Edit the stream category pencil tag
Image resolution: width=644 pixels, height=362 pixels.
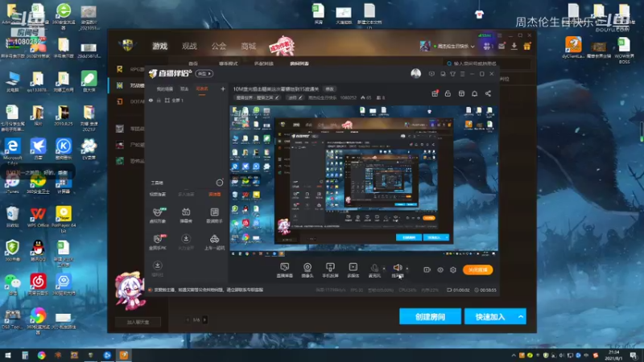[x=258, y=97]
